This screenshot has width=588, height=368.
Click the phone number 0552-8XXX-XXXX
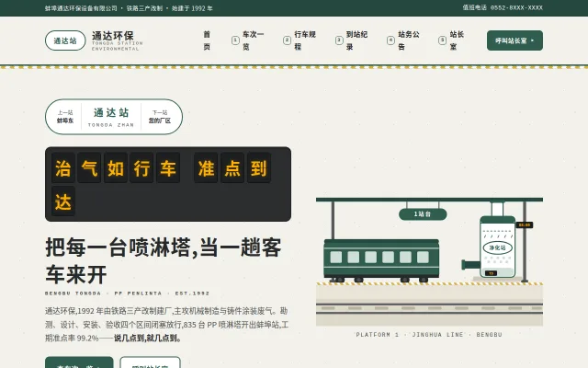tap(516, 7)
